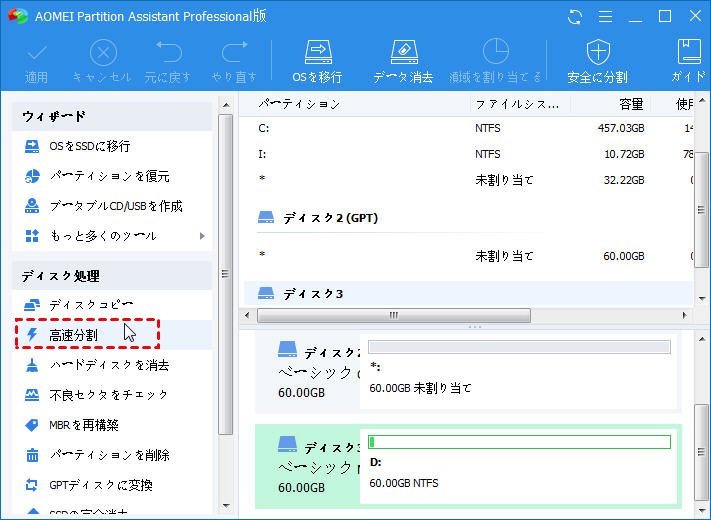Select the C: partition row
The width and height of the screenshot is (711, 520).
tap(468, 128)
